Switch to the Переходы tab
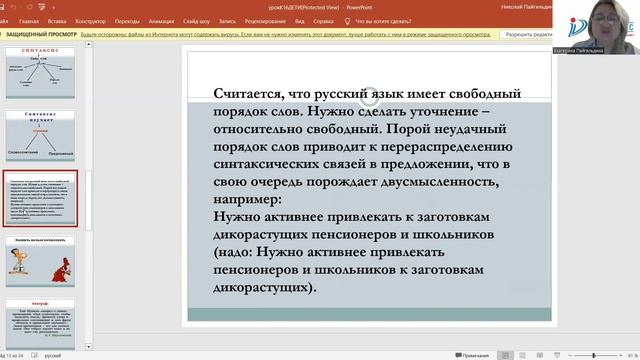640x360 pixels. pyautogui.click(x=127, y=21)
